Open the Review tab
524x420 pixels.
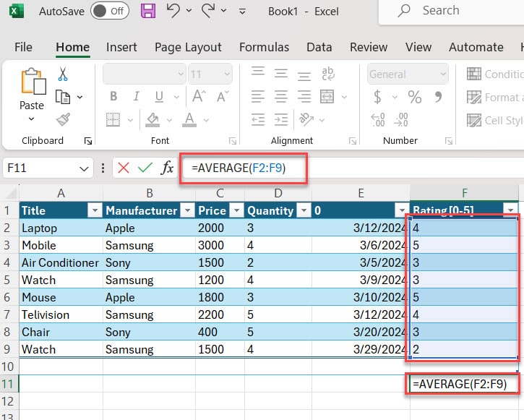(369, 47)
